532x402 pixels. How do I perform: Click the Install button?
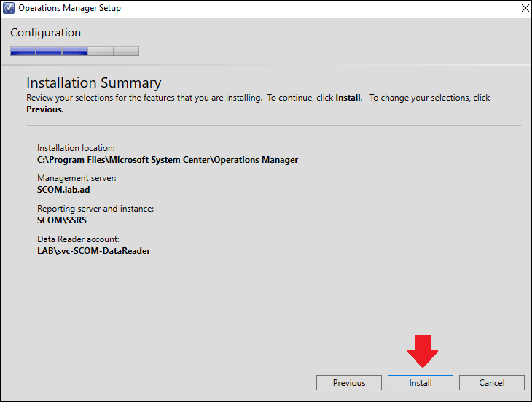click(x=420, y=382)
